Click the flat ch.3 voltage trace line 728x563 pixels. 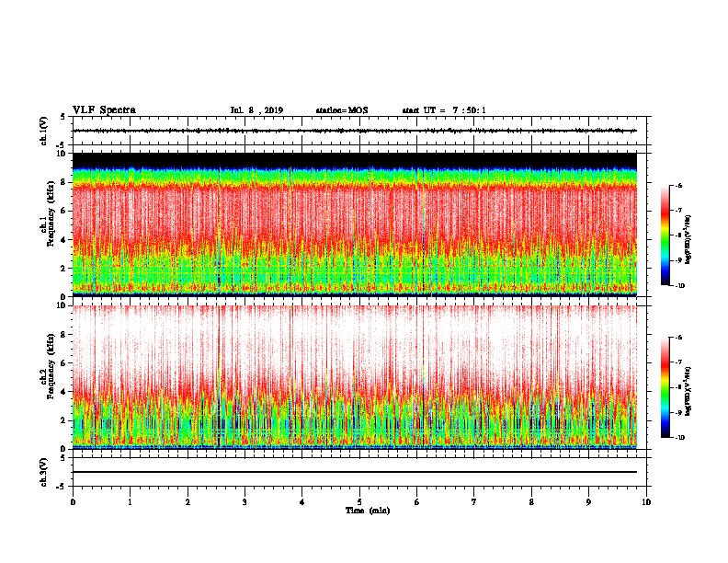pos(355,472)
